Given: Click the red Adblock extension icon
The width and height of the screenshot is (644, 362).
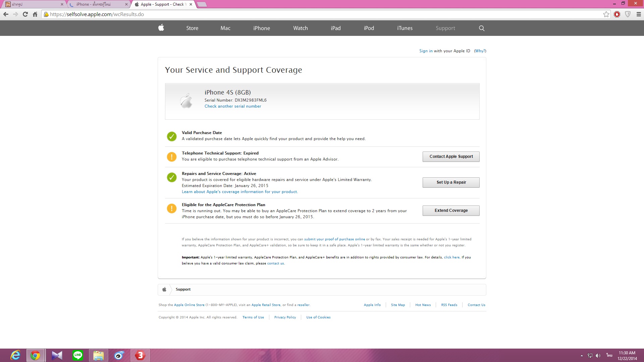Looking at the screenshot, I should coord(617,14).
